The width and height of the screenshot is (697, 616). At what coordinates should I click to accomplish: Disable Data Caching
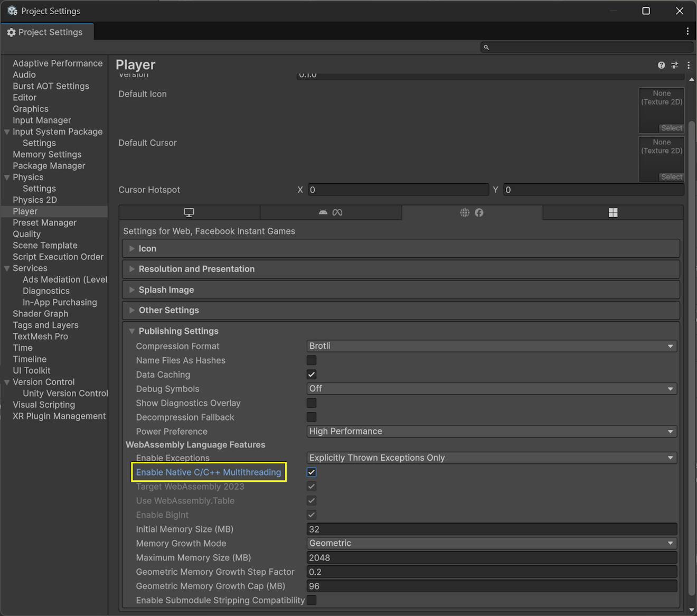(312, 374)
